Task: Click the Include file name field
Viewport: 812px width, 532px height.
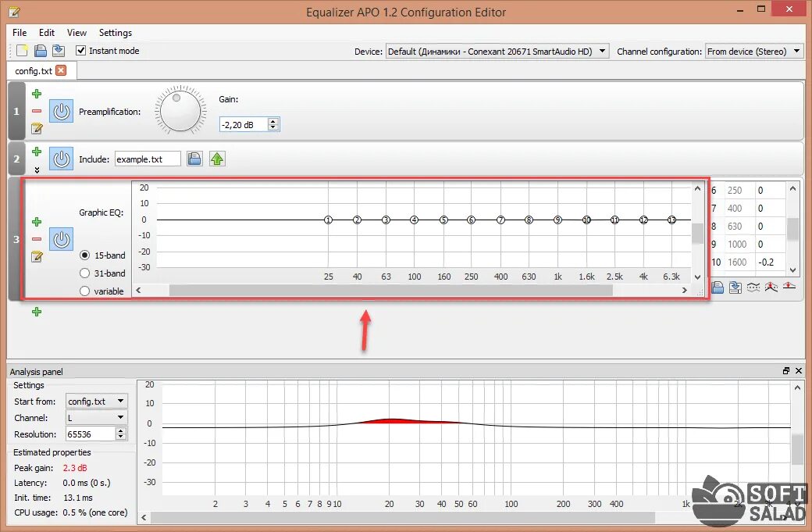Action: [x=148, y=159]
